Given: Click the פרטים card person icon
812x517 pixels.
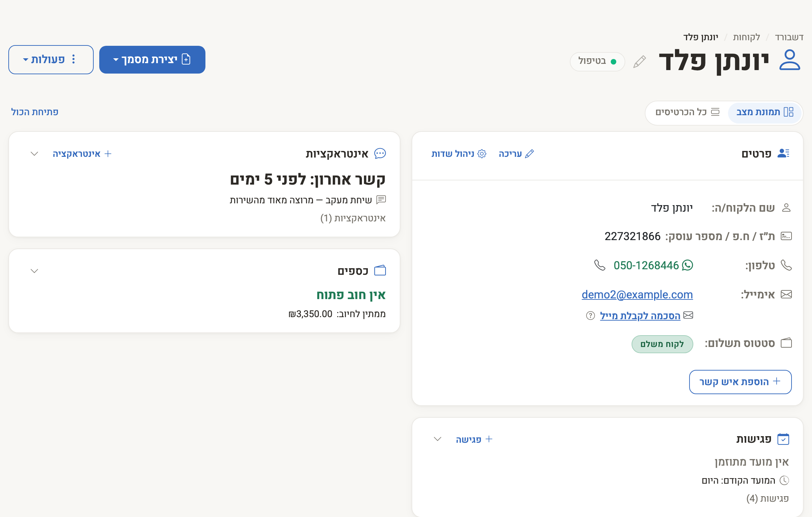Looking at the screenshot, I should tap(783, 153).
